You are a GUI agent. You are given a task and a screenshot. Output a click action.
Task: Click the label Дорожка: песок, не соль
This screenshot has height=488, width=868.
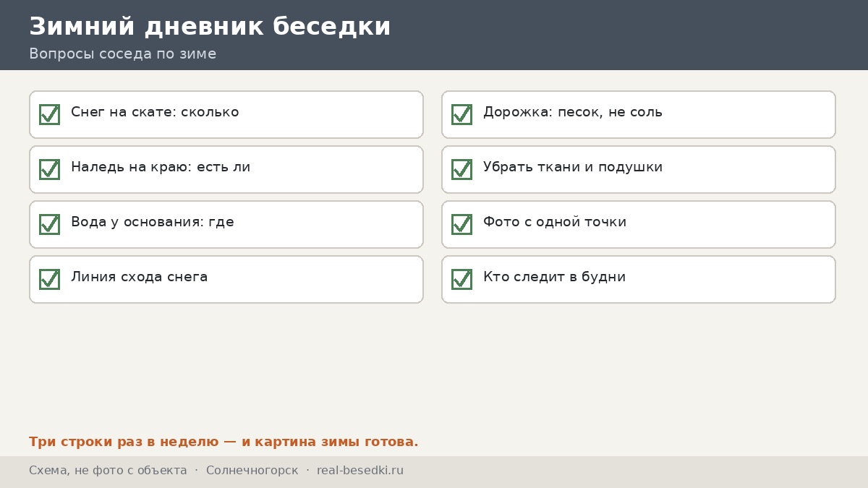(x=573, y=112)
